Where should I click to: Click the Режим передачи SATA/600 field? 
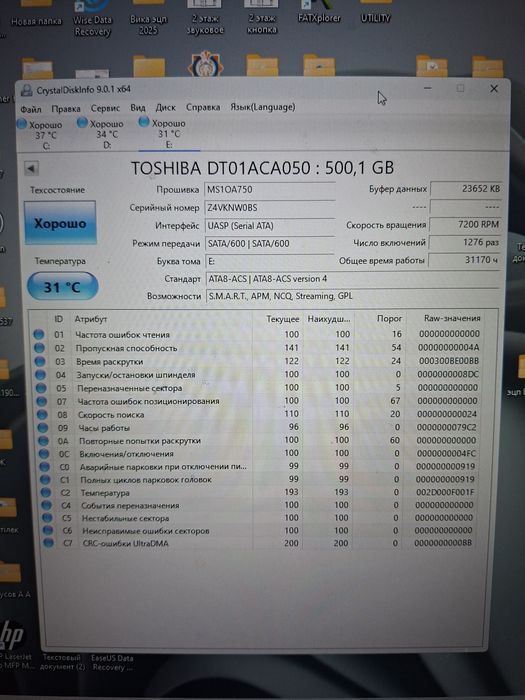(x=269, y=243)
